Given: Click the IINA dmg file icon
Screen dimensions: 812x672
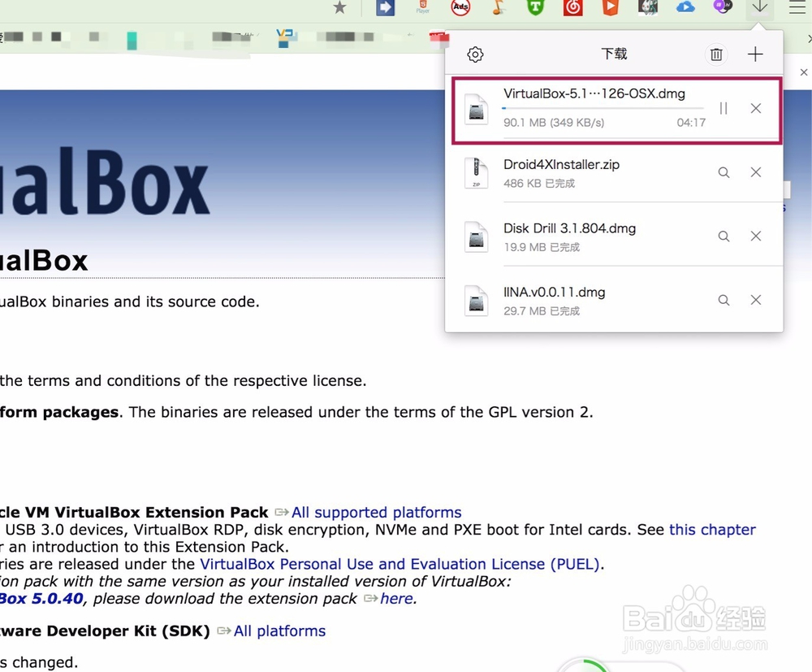Looking at the screenshot, I should coord(476,301).
